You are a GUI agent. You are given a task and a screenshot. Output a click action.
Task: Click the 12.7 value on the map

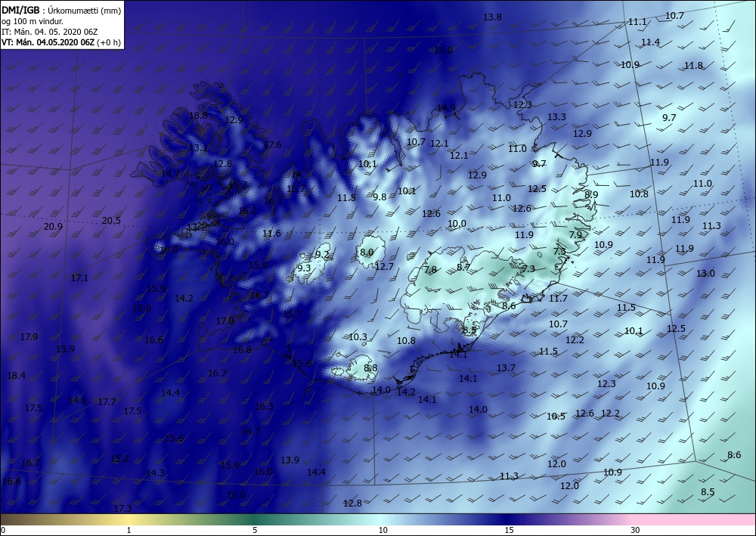click(x=384, y=266)
